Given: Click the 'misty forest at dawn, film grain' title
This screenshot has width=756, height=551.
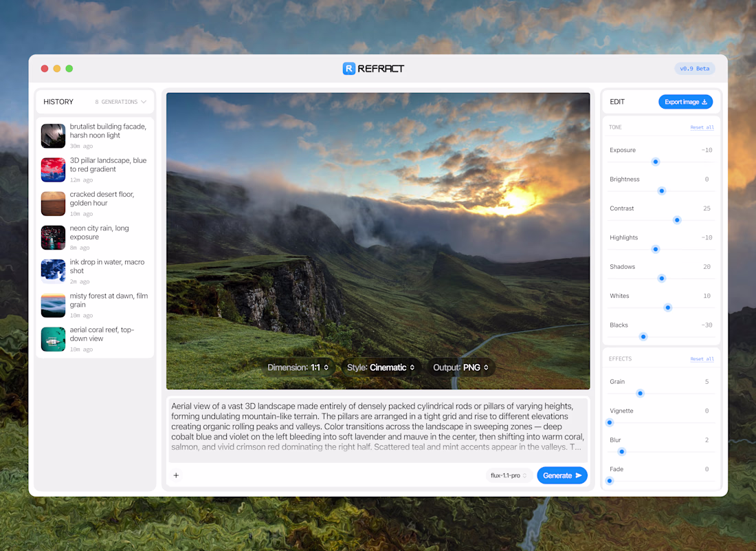Looking at the screenshot, I should pos(109,300).
